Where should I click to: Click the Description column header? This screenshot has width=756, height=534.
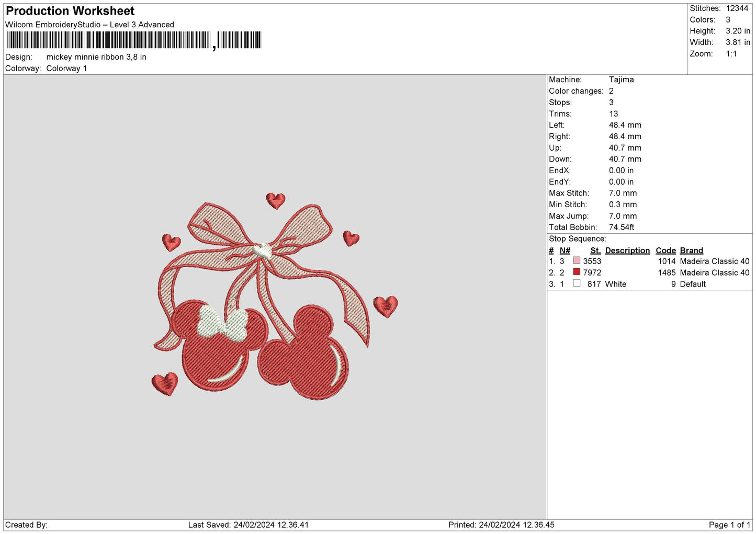click(627, 251)
